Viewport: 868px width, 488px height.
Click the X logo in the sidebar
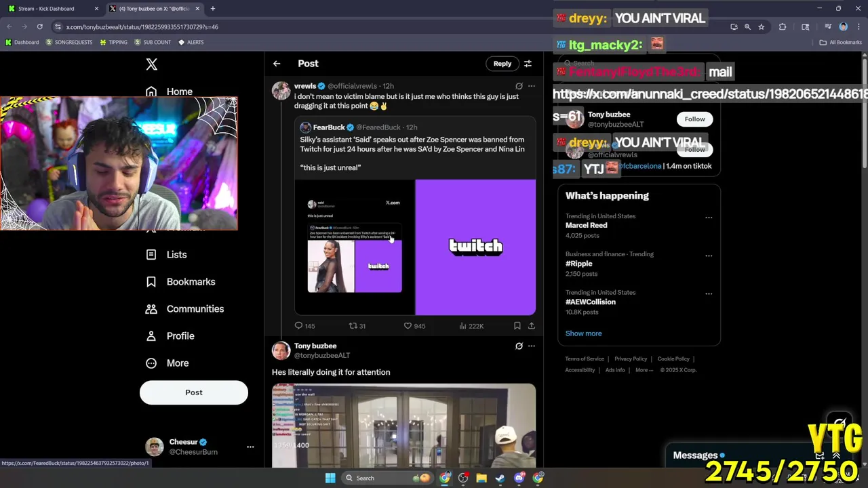[x=151, y=64]
